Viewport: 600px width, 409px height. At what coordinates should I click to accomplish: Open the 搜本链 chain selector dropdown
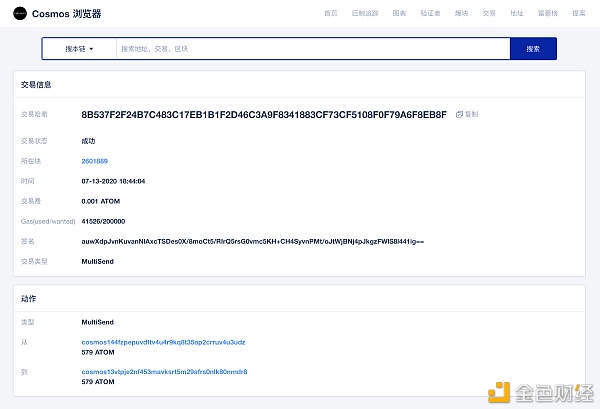(79, 49)
